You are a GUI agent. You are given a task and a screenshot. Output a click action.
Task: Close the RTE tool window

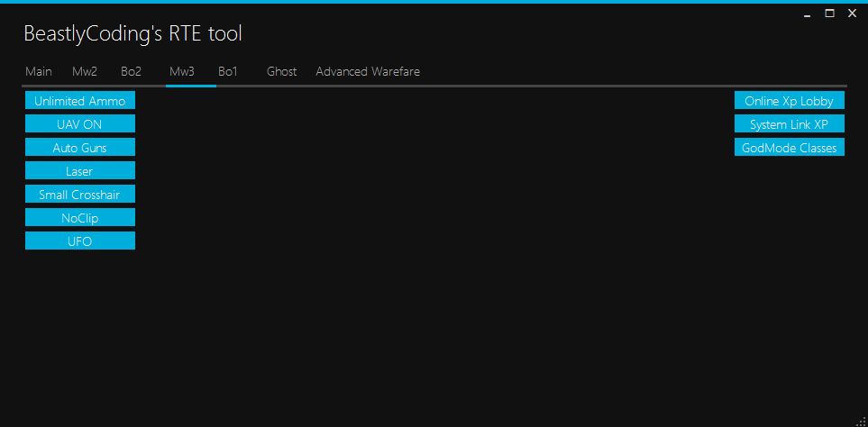[x=851, y=14]
